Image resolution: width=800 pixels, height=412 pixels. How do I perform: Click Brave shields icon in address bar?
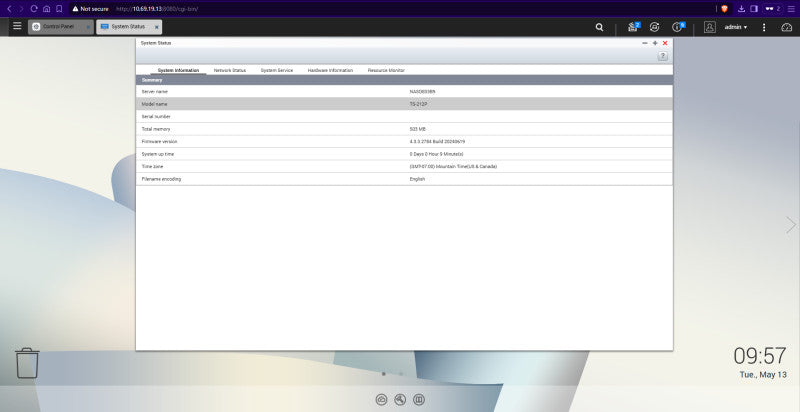(x=724, y=9)
